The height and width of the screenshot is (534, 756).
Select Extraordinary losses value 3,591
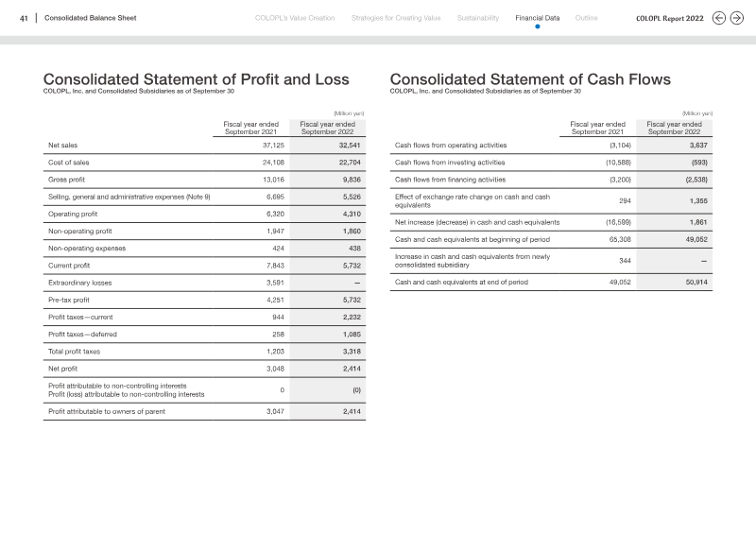click(x=275, y=283)
